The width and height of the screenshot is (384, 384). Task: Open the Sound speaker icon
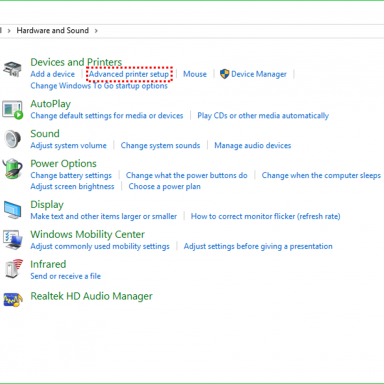click(x=12, y=139)
